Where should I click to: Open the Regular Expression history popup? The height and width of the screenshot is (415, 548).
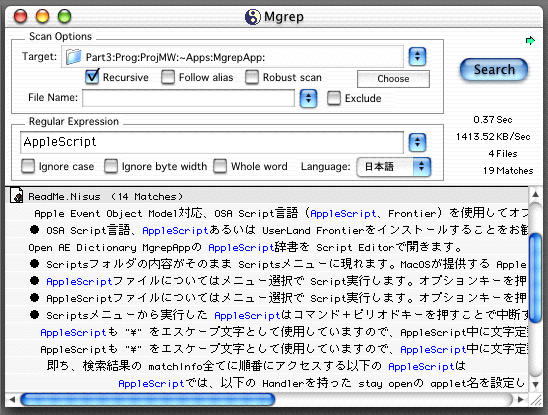(x=417, y=142)
